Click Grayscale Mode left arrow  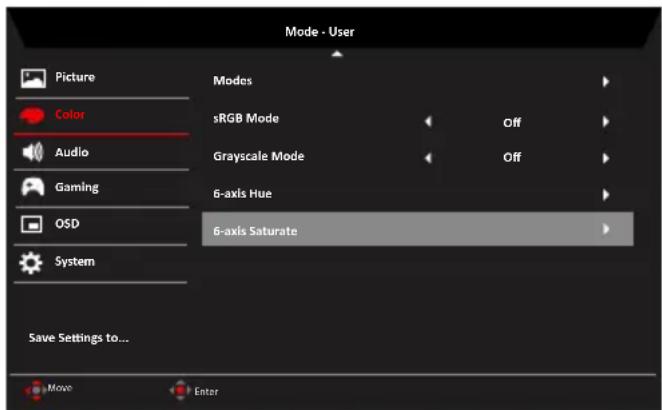click(x=428, y=158)
